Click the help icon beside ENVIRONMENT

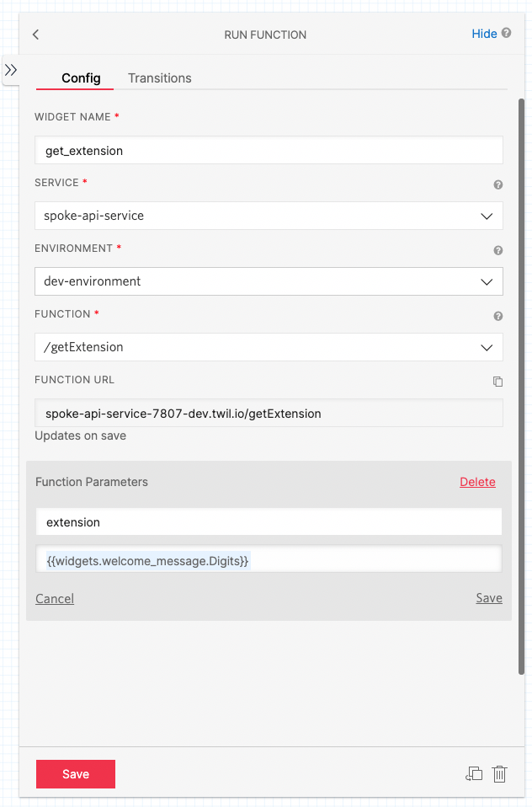click(497, 250)
